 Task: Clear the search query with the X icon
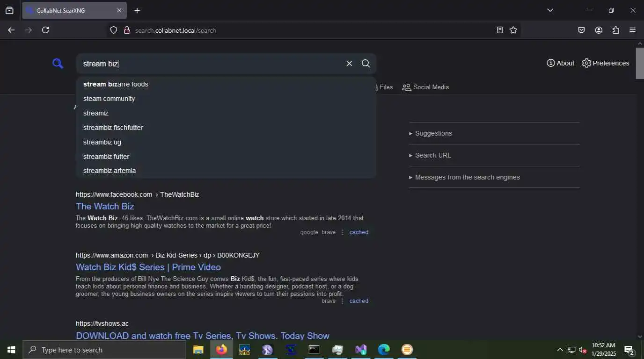pos(349,64)
